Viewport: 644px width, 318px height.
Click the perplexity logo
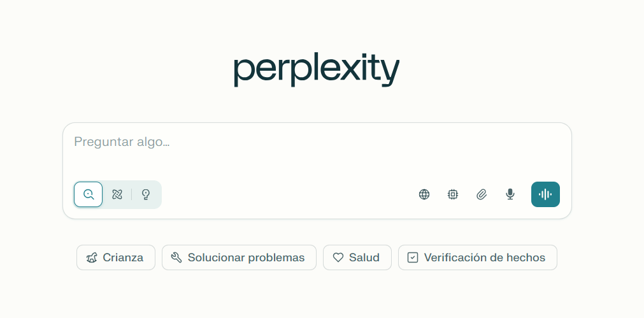pos(317,70)
